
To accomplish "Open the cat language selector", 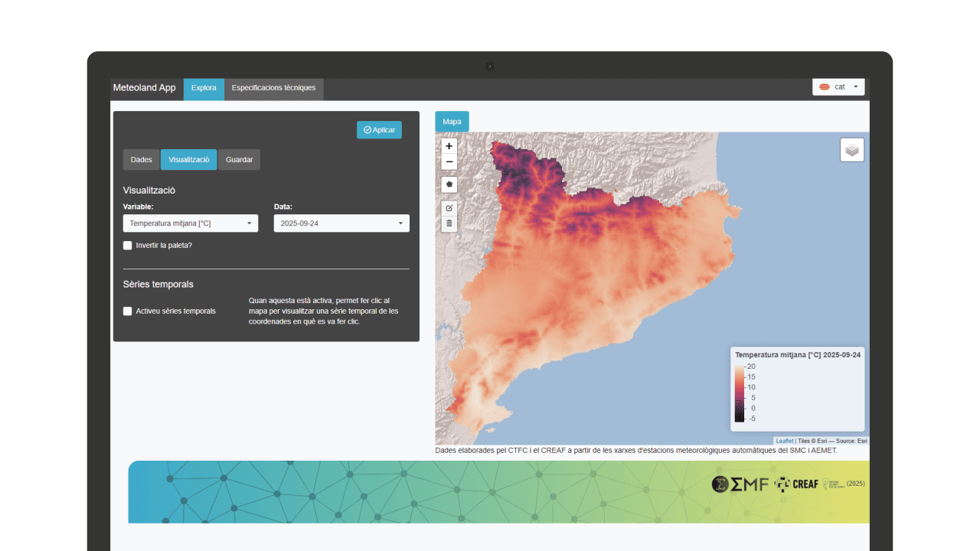I will (x=838, y=87).
